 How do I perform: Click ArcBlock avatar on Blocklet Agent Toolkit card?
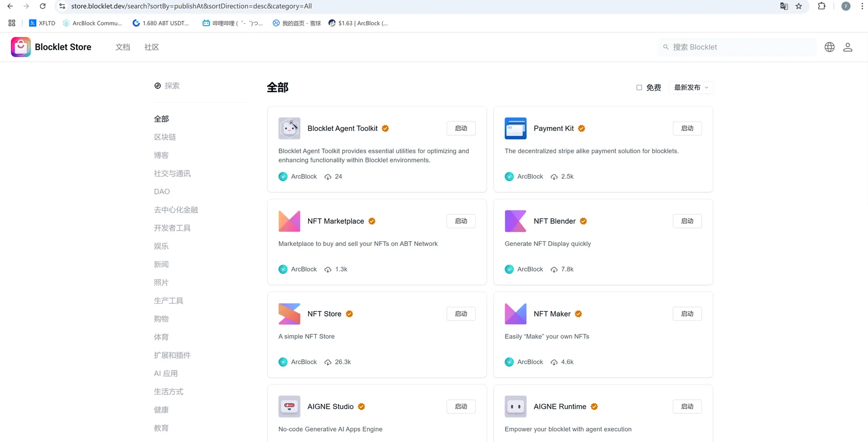283,176
